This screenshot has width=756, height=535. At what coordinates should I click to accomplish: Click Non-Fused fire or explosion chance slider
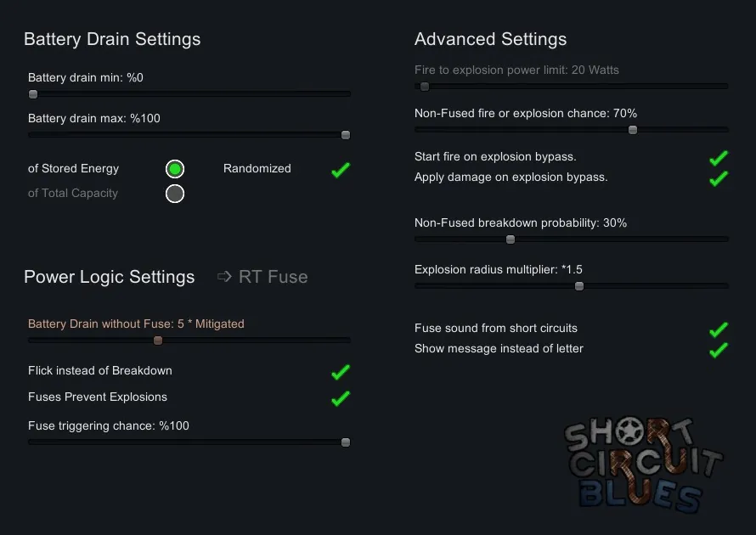[x=633, y=130]
